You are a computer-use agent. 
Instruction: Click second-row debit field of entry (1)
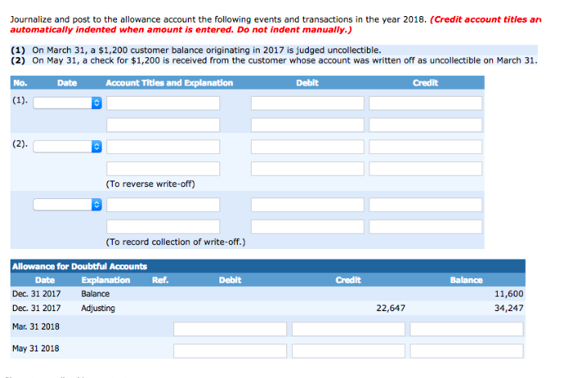pyautogui.click(x=307, y=125)
